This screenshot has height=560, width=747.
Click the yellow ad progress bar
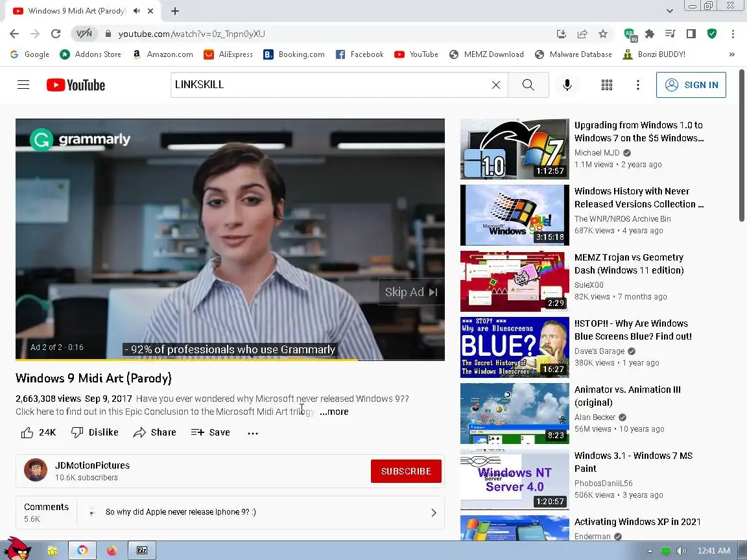tap(186, 360)
